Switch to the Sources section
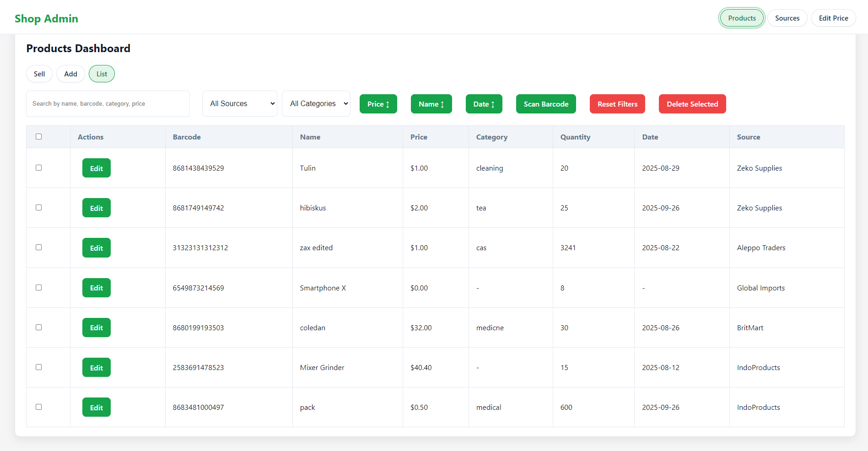This screenshot has height=451, width=868. [787, 18]
